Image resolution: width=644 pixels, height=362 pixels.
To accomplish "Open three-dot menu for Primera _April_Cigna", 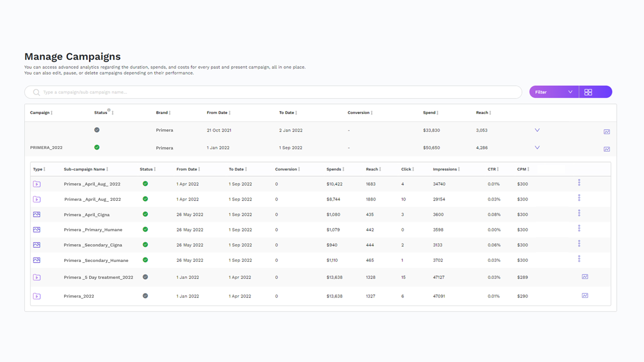I will tap(579, 213).
